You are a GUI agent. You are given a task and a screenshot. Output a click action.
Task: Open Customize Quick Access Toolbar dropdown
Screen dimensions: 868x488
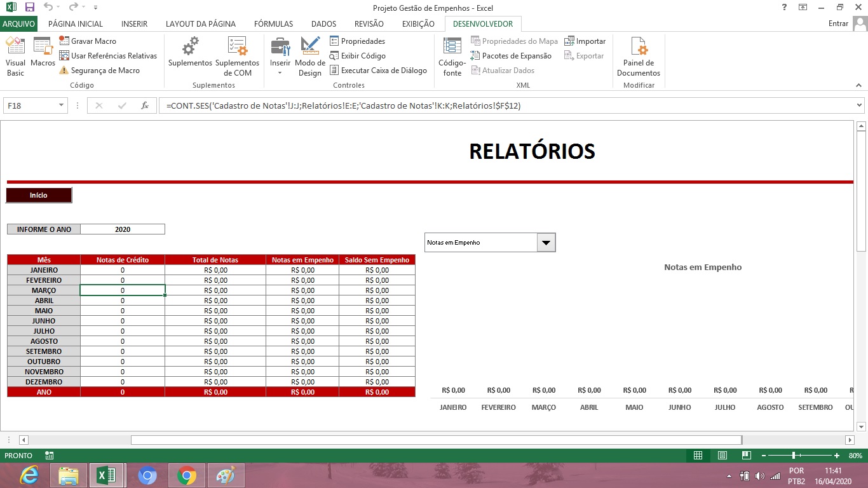click(x=95, y=8)
